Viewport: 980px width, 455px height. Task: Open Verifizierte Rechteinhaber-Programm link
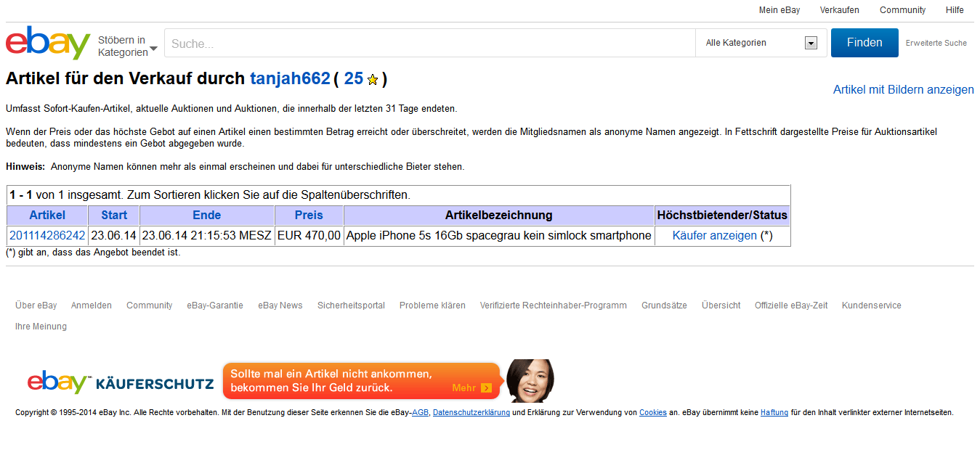554,306
